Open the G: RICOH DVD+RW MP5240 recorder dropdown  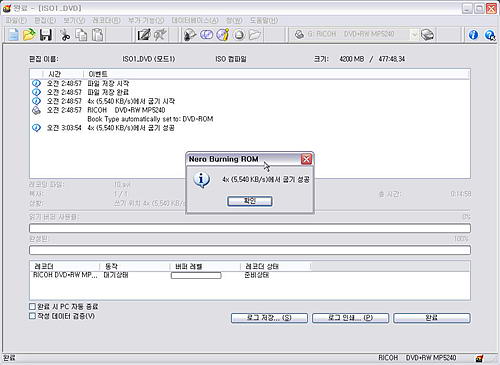pos(414,35)
